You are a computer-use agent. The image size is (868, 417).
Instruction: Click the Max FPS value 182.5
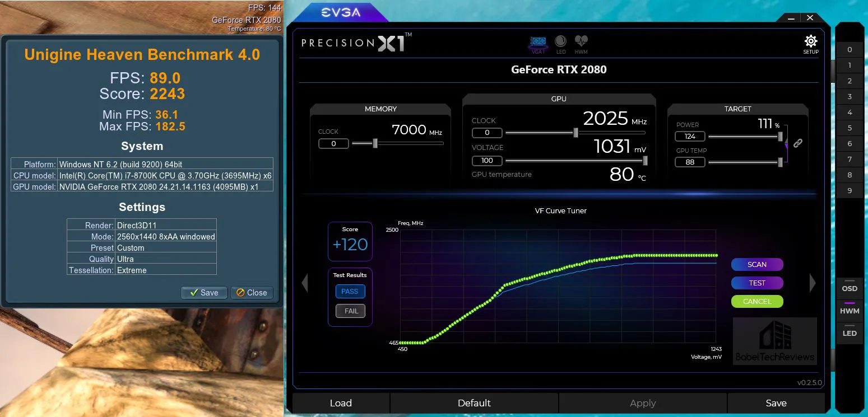click(170, 126)
